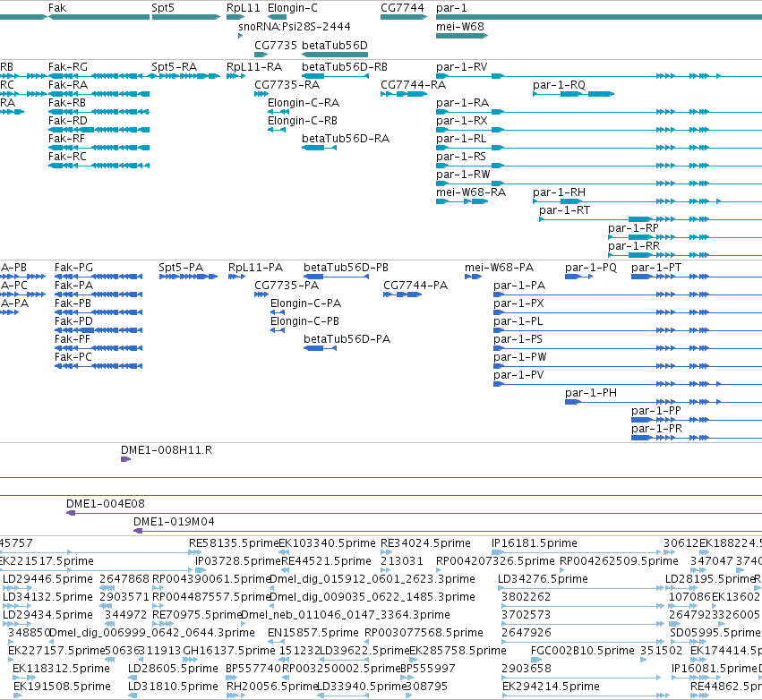Select the betaTub56D-RB transcript

(x=335, y=76)
